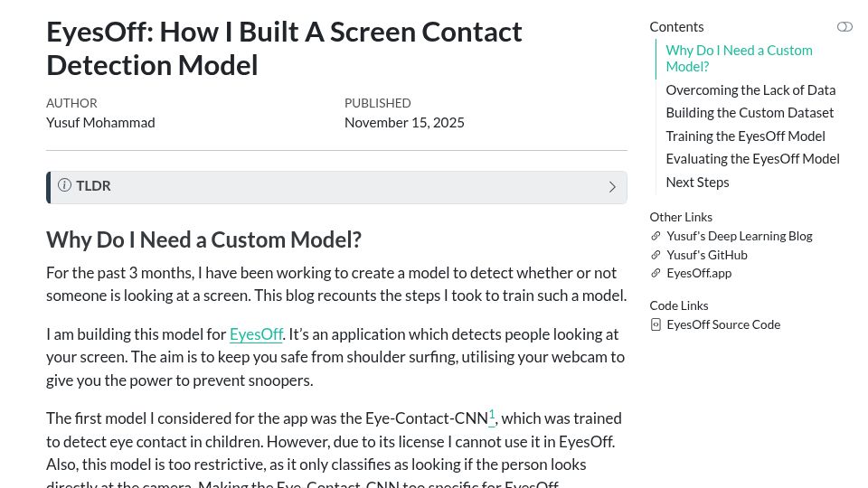Go to Next Steps section

tap(697, 182)
